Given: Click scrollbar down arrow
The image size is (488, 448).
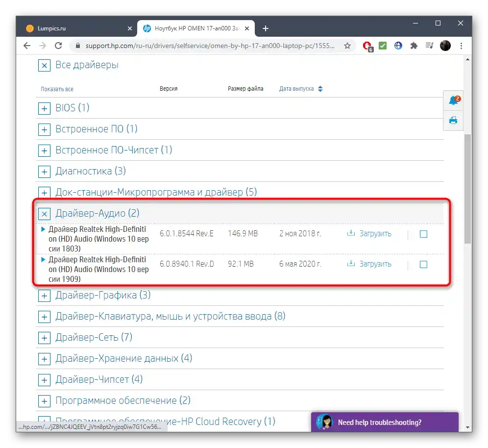Looking at the screenshot, I should point(467,427).
